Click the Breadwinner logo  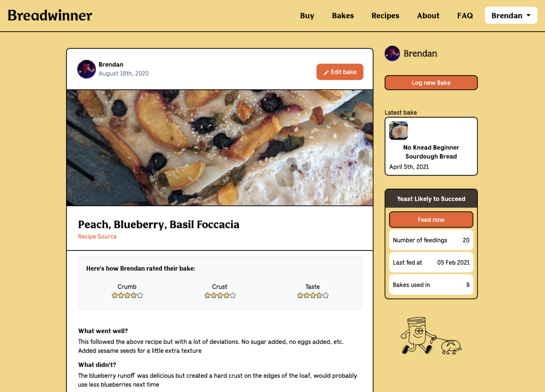[50, 15]
